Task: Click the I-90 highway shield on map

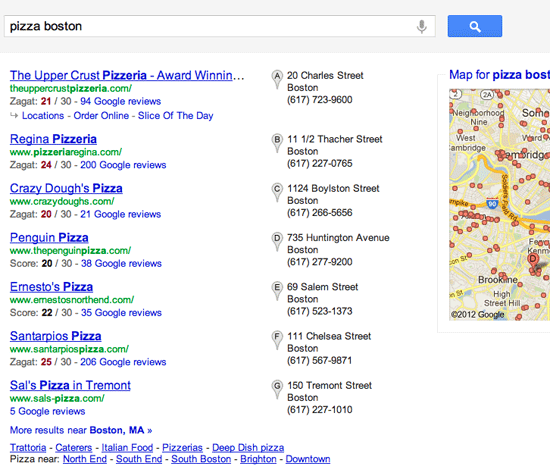Action: (492, 204)
